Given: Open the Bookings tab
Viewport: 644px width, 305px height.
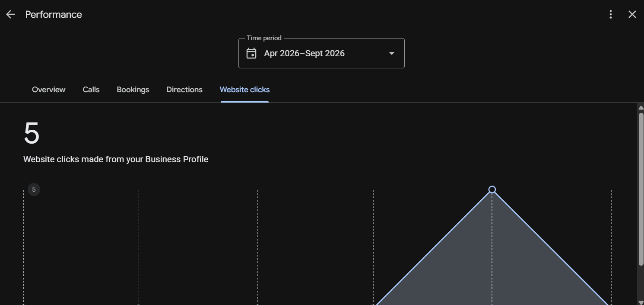Looking at the screenshot, I should pyautogui.click(x=133, y=90).
